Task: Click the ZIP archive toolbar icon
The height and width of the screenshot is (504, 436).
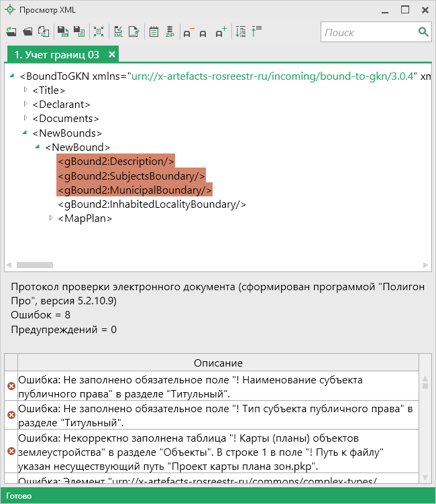Action: coord(170,31)
